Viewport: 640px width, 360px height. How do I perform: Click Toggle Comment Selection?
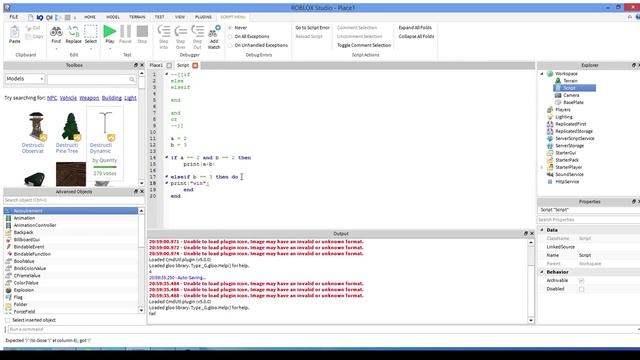[x=364, y=45]
